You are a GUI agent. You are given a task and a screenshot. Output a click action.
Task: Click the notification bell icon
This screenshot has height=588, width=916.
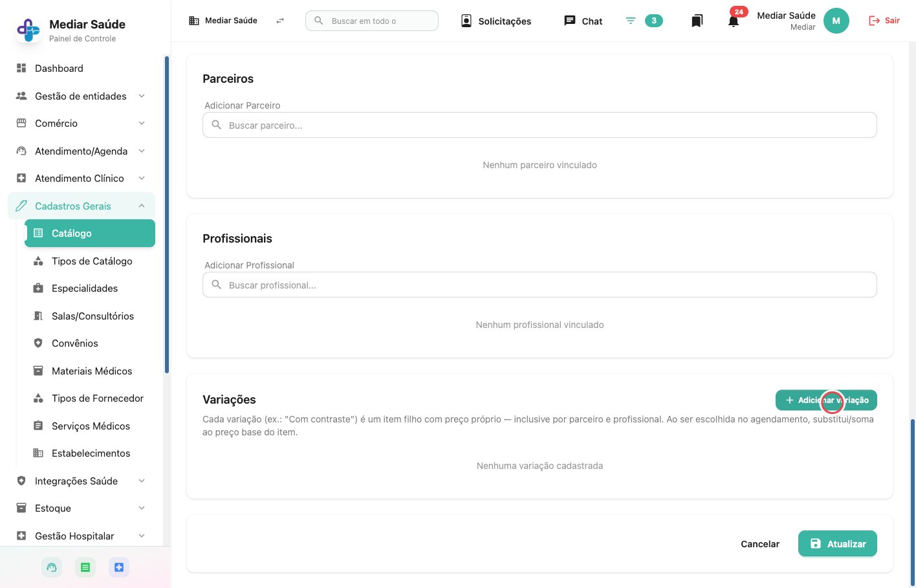click(x=733, y=21)
